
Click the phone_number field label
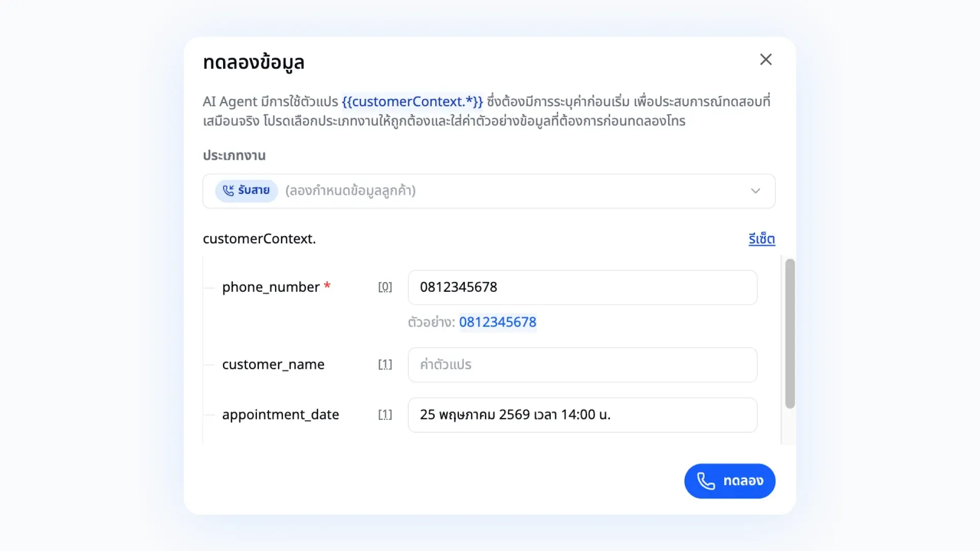tap(271, 287)
